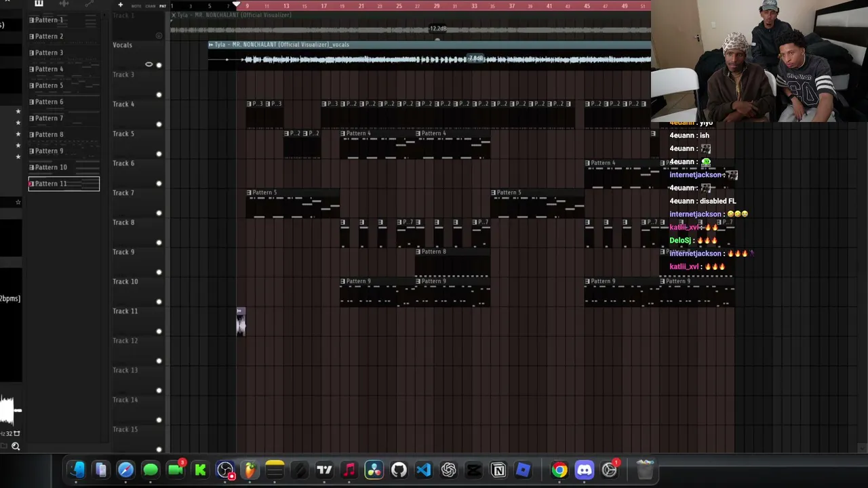Add a new playlist track with plus

[x=120, y=5]
